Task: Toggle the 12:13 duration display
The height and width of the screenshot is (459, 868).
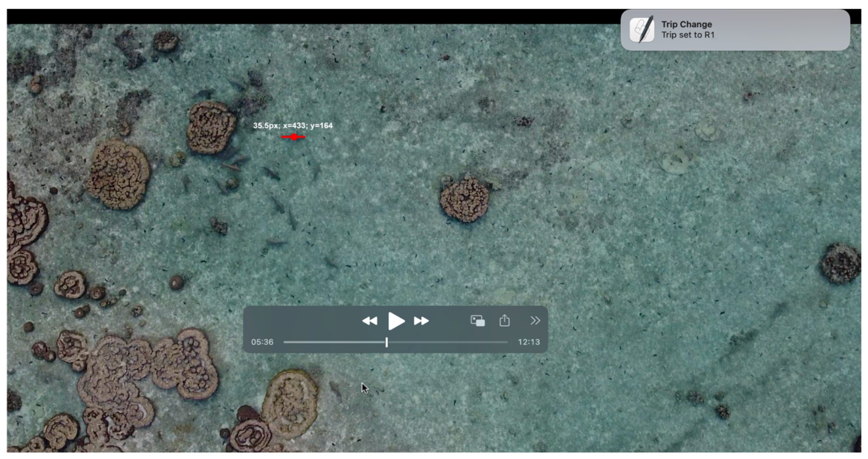Action: click(529, 342)
